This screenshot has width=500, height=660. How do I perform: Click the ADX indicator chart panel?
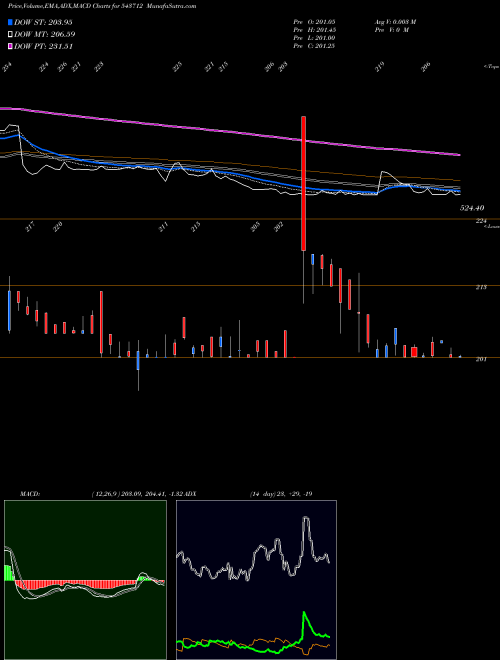coord(256,580)
